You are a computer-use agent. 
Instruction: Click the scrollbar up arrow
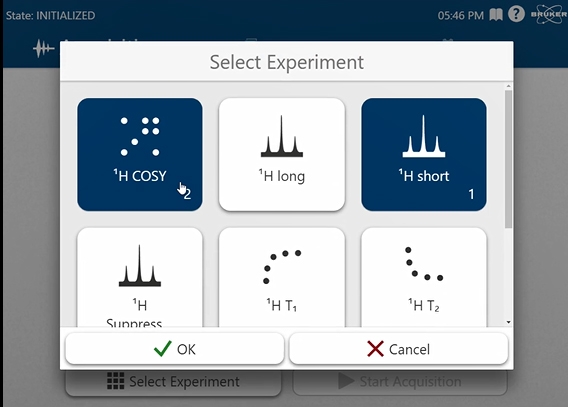[509, 86]
